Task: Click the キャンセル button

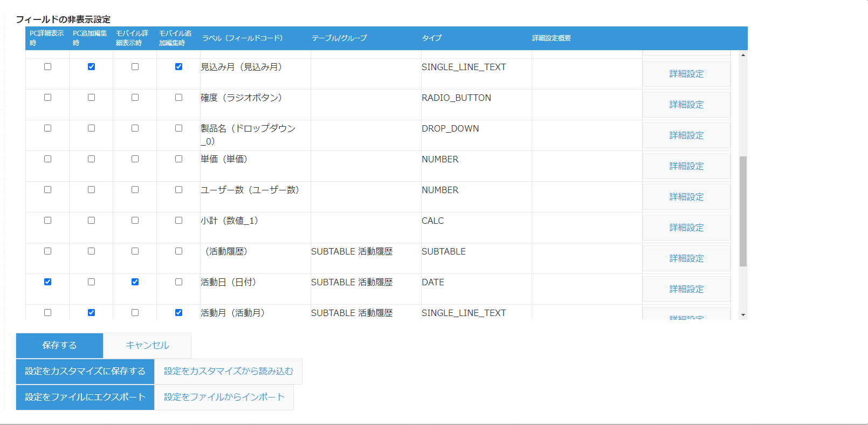Action: pos(147,345)
